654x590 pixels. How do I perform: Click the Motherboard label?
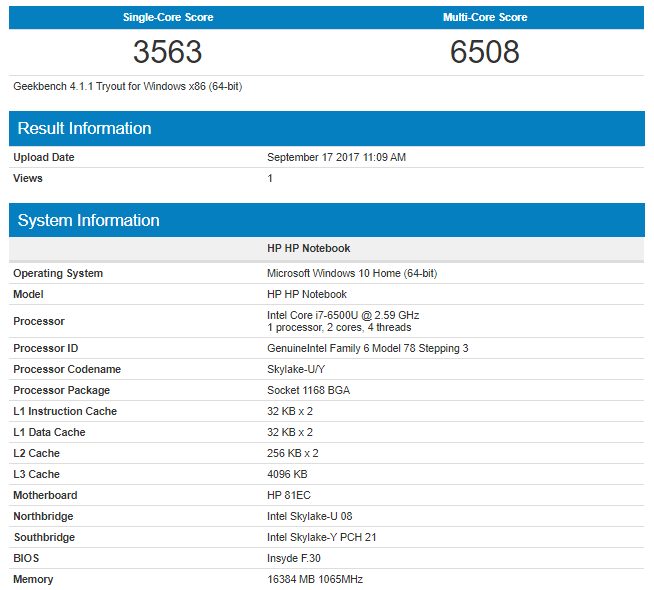tap(45, 495)
